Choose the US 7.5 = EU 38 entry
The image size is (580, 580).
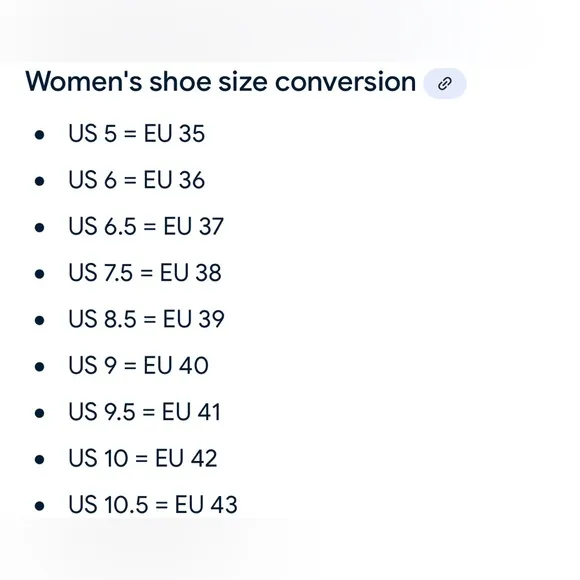pos(145,273)
